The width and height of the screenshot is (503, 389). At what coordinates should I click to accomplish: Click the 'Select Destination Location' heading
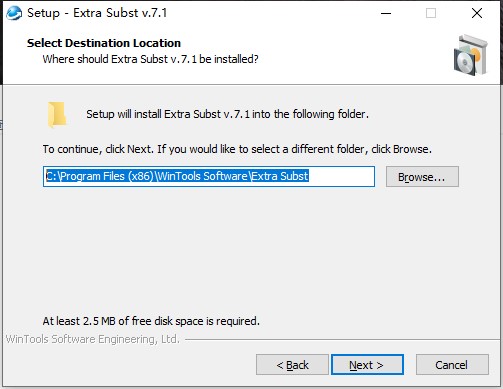tap(104, 43)
